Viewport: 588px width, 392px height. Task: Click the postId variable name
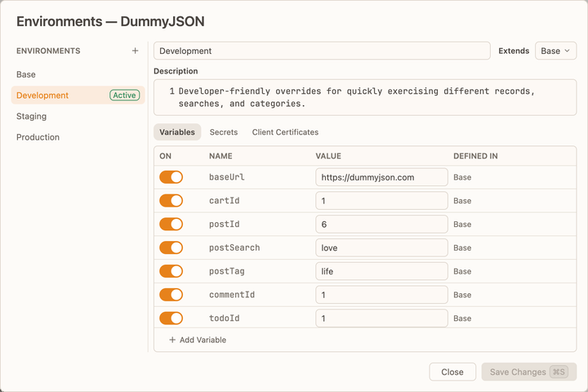225,225
